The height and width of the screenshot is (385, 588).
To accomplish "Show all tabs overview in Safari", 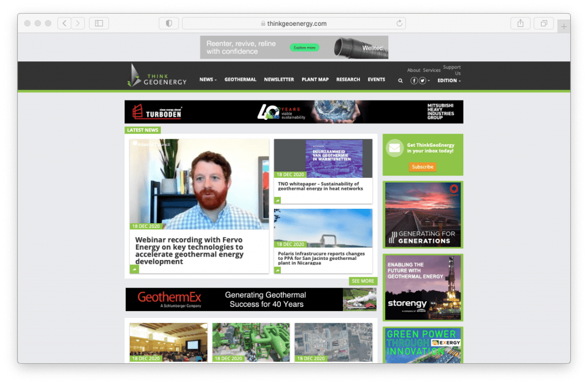I will [543, 24].
